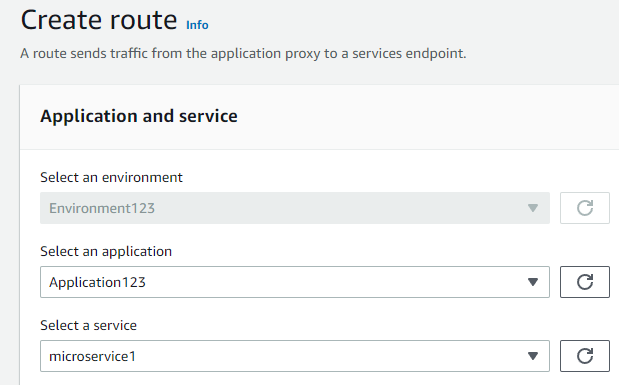Image resolution: width=619 pixels, height=385 pixels.
Task: Click the Select an environment label
Action: click(x=111, y=177)
